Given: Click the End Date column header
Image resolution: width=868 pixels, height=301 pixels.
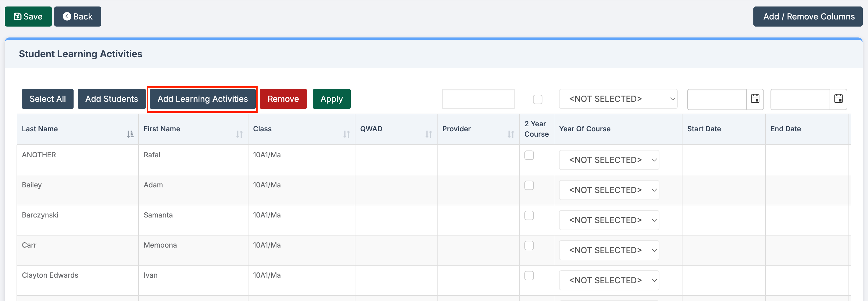Looking at the screenshot, I should click(x=807, y=129).
